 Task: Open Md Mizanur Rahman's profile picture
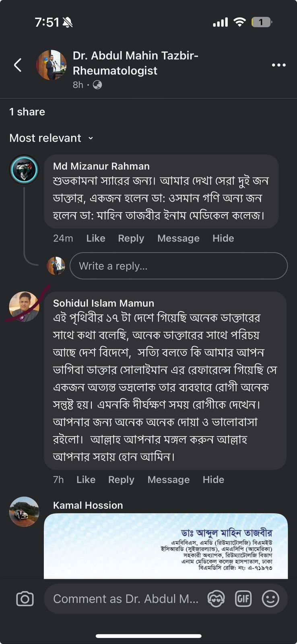tap(24, 170)
